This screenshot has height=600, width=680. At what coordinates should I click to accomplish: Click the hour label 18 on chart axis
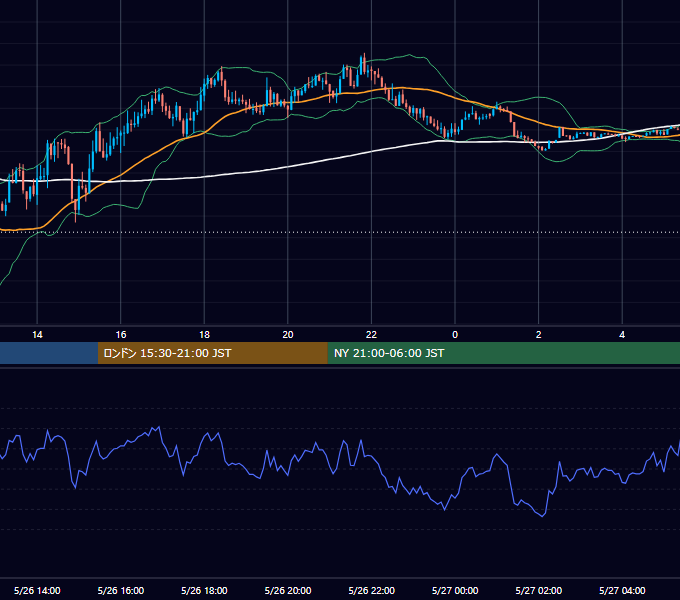(x=204, y=335)
